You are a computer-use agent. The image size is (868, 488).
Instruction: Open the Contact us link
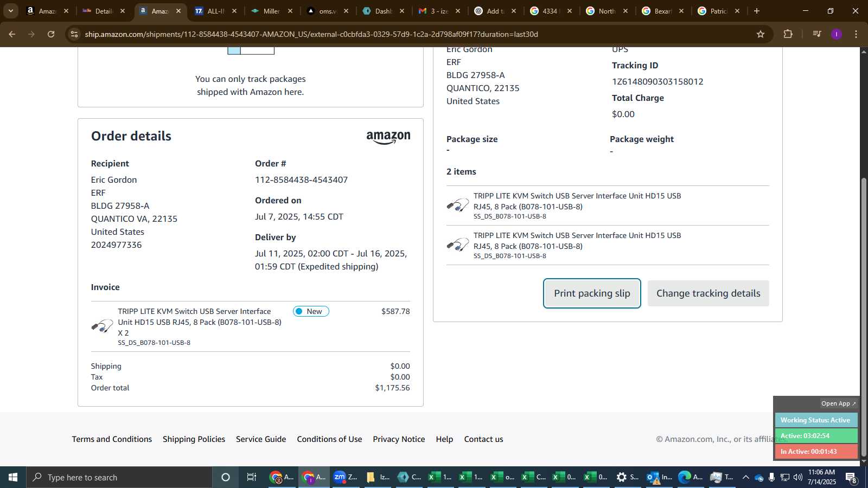pos(483,439)
